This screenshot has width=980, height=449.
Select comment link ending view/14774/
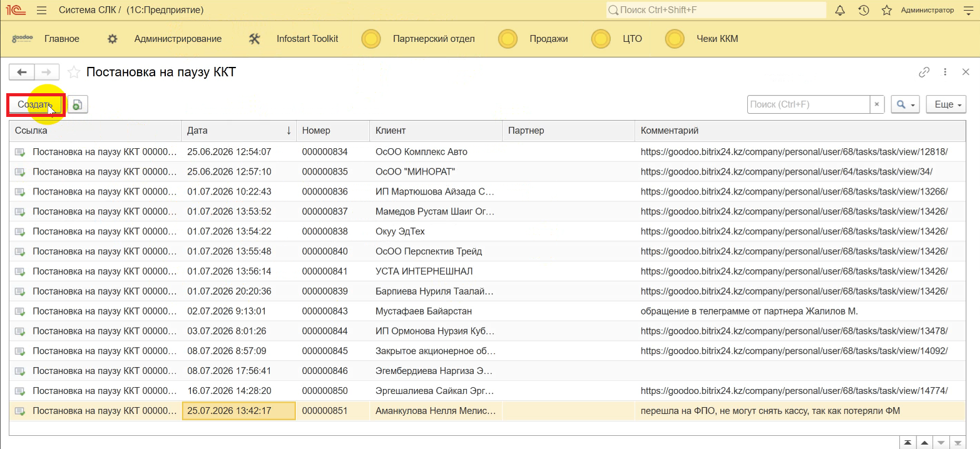pos(794,391)
